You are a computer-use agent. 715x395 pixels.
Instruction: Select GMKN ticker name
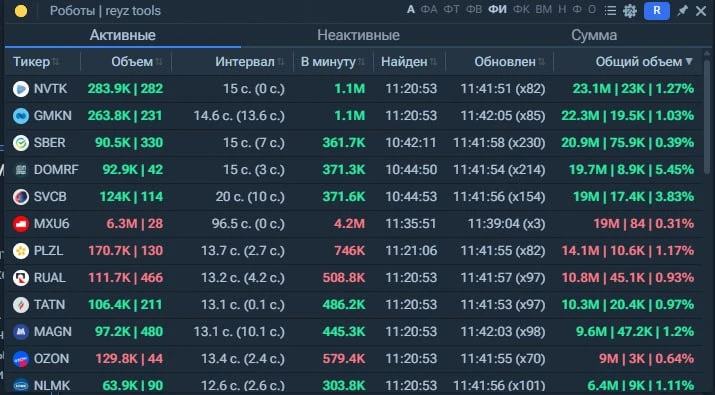coord(52,115)
